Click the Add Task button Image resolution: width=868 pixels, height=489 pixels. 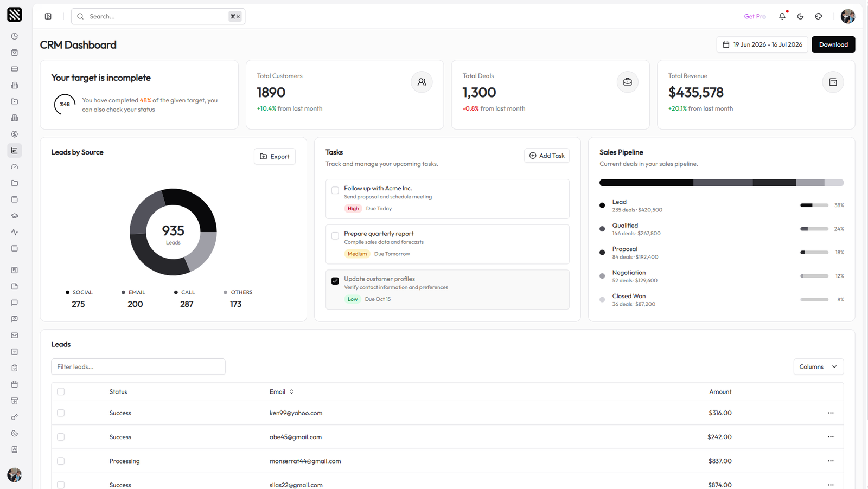(547, 156)
